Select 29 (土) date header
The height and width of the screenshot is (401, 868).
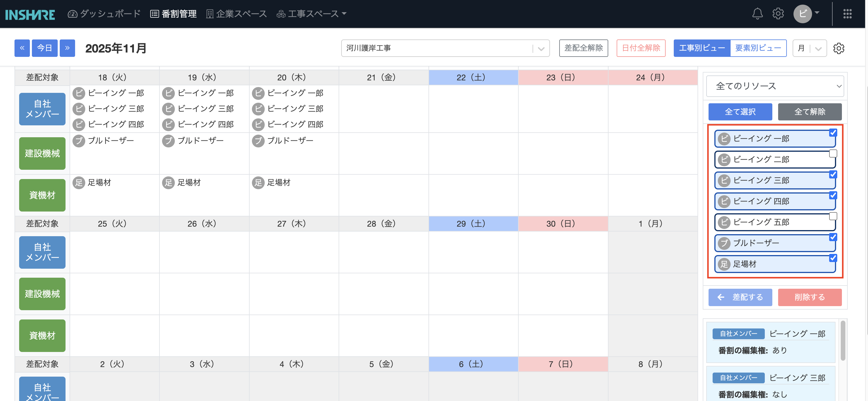pos(473,224)
